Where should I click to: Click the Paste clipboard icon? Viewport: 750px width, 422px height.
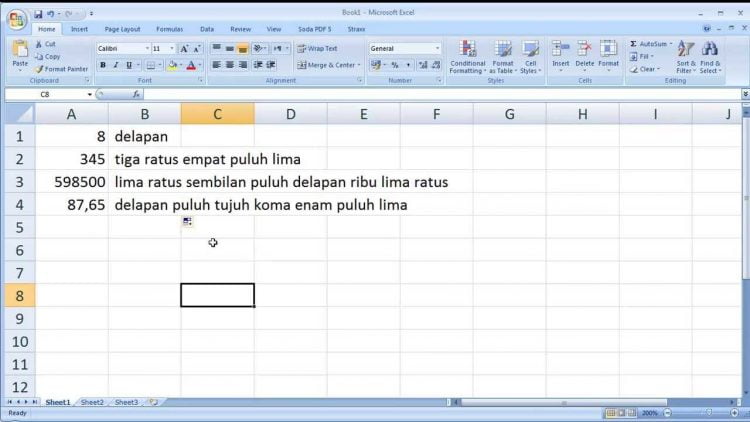click(x=20, y=50)
